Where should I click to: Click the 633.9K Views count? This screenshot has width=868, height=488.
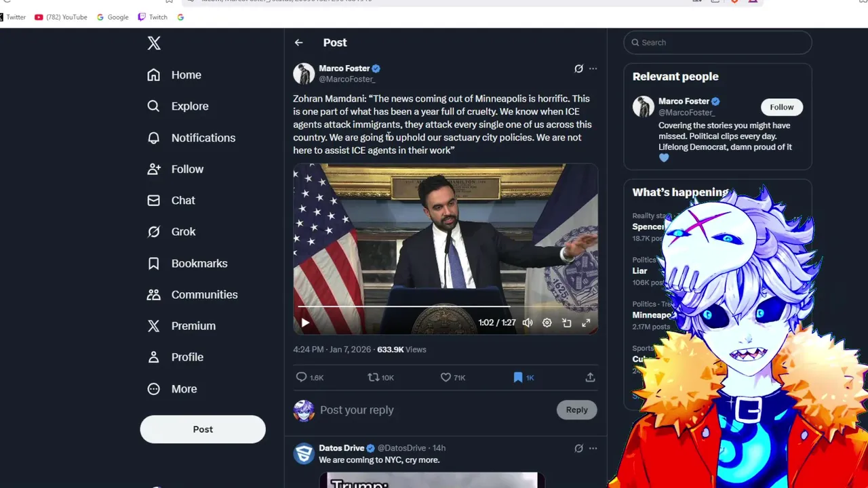[x=401, y=350]
